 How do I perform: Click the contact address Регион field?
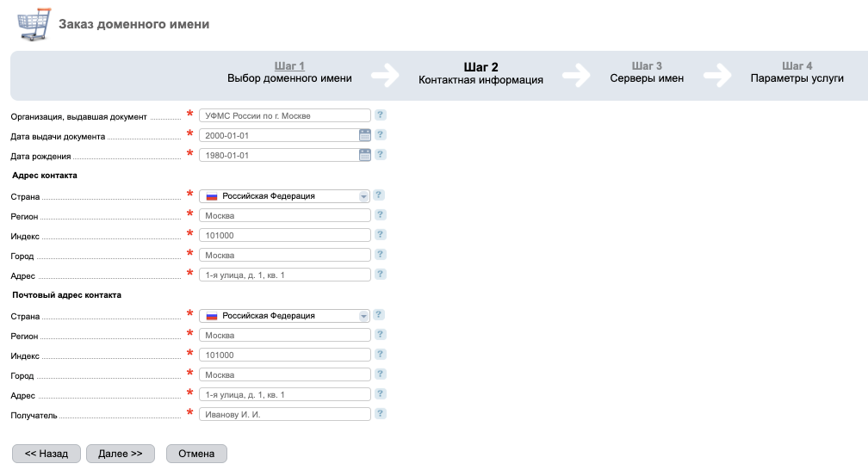[x=284, y=215]
